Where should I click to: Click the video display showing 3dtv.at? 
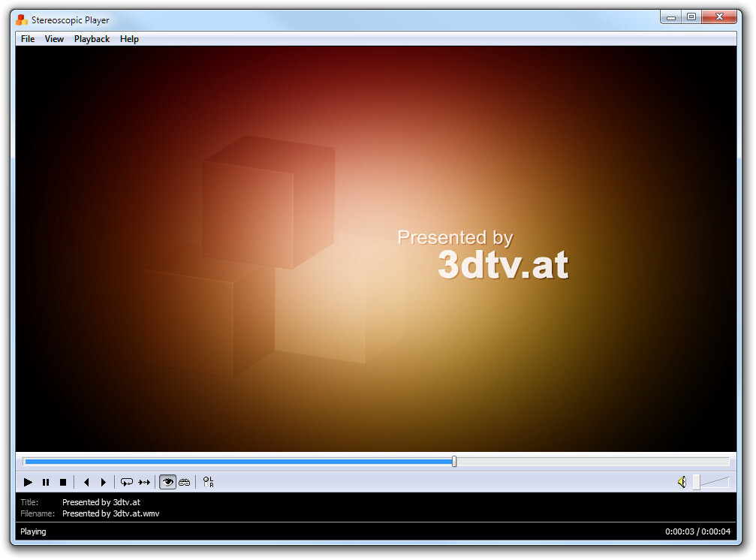375,248
